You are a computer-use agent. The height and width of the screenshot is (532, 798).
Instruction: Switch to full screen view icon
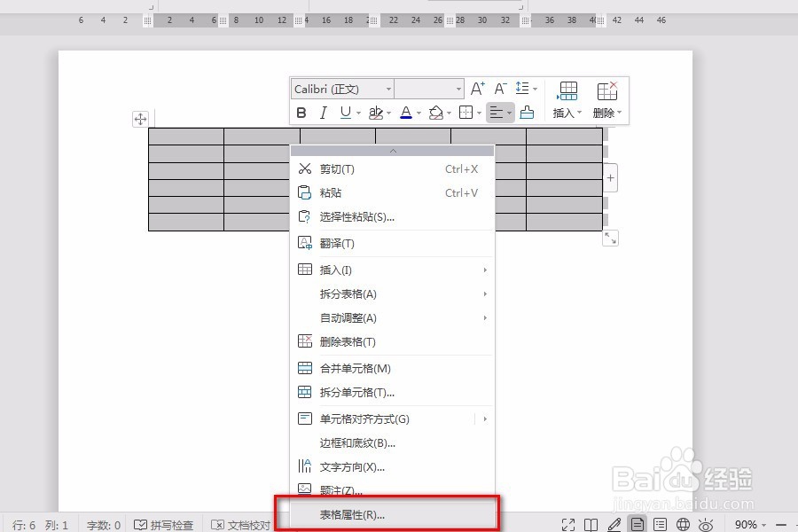point(568,524)
